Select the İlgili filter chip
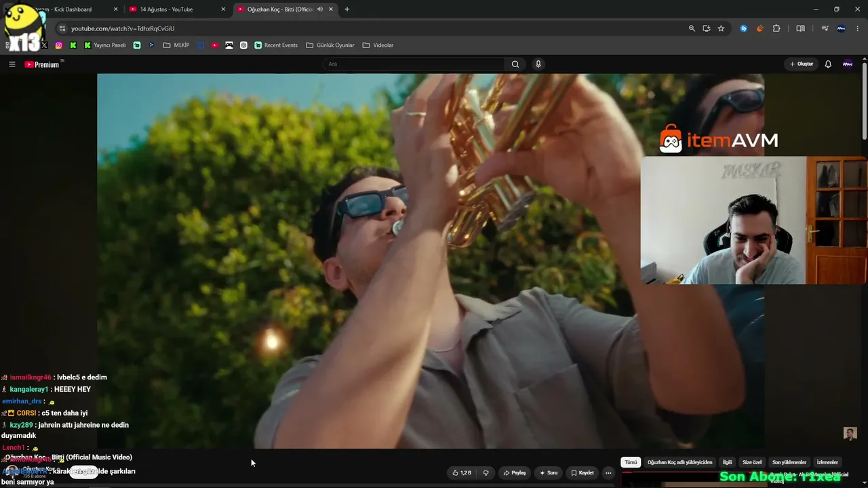Image resolution: width=868 pixels, height=488 pixels. point(728,462)
